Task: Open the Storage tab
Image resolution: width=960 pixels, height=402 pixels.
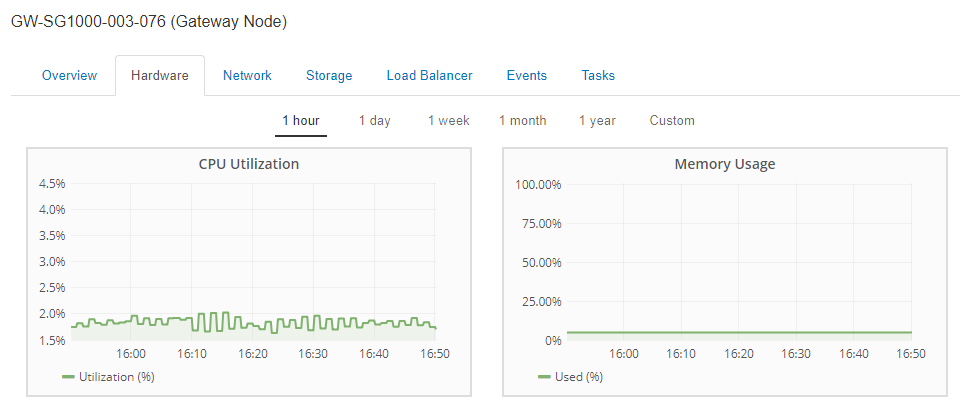Action: [x=329, y=75]
